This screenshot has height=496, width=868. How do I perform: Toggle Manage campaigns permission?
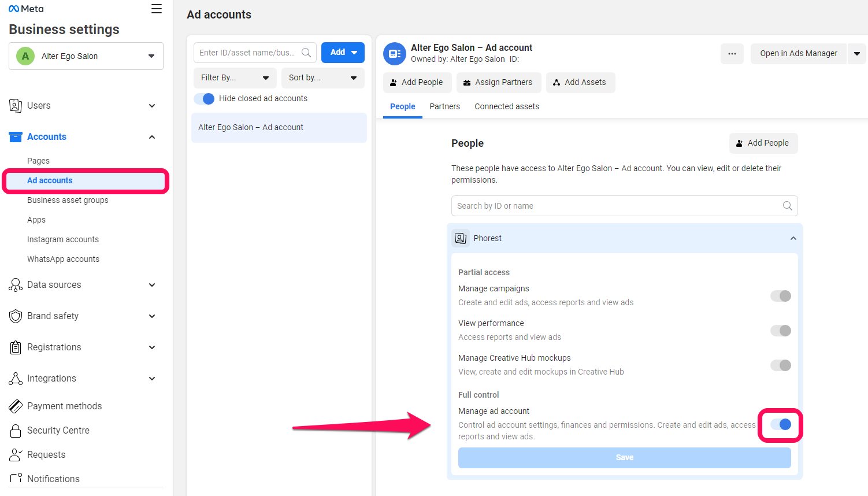(x=781, y=296)
